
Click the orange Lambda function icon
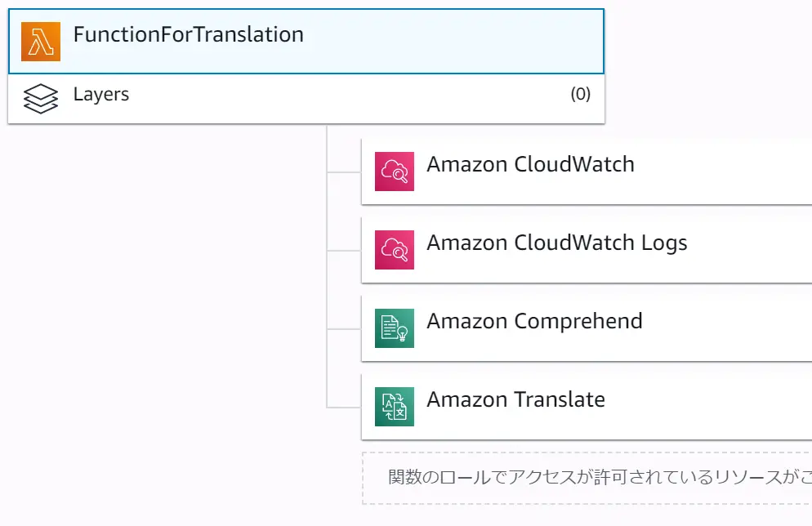point(41,42)
